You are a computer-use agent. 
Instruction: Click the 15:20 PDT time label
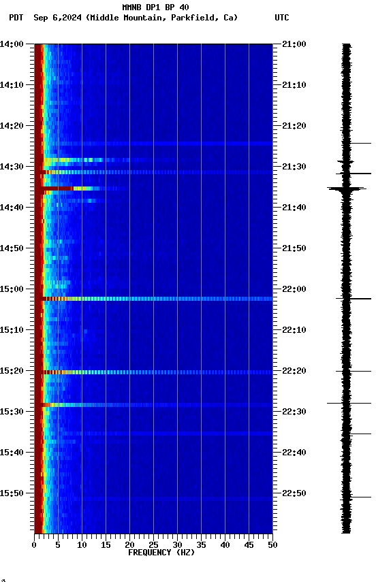pos(12,372)
